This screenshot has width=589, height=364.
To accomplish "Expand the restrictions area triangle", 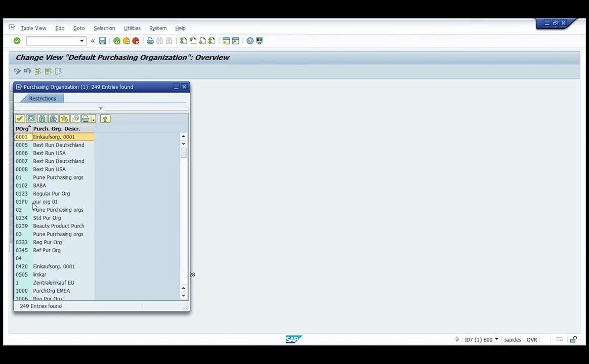I will click(101, 109).
